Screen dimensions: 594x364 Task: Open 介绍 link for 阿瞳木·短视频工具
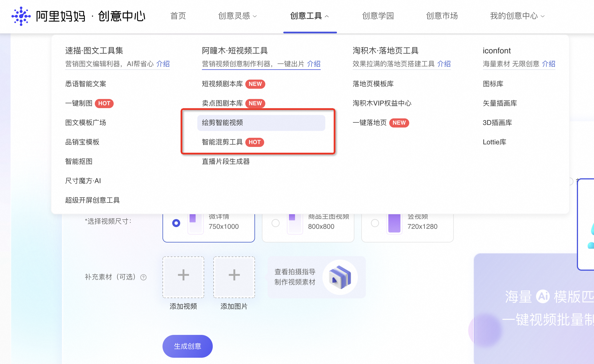(314, 64)
